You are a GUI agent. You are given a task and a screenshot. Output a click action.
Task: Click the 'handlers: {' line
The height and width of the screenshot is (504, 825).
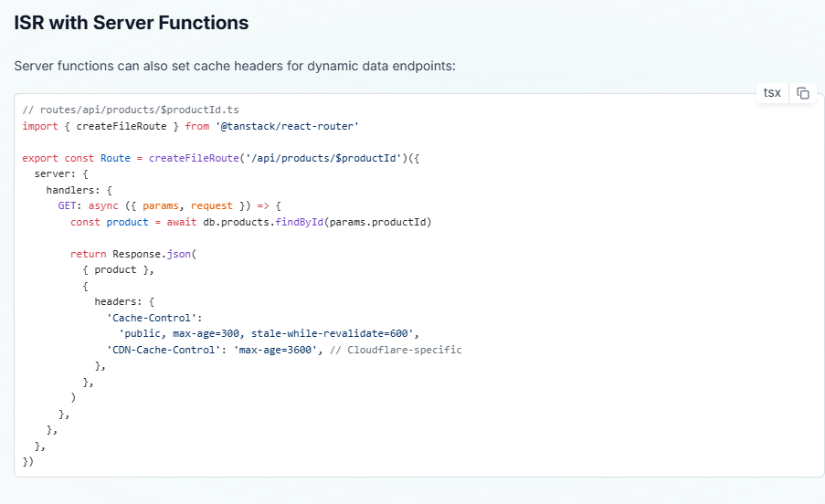[79, 190]
